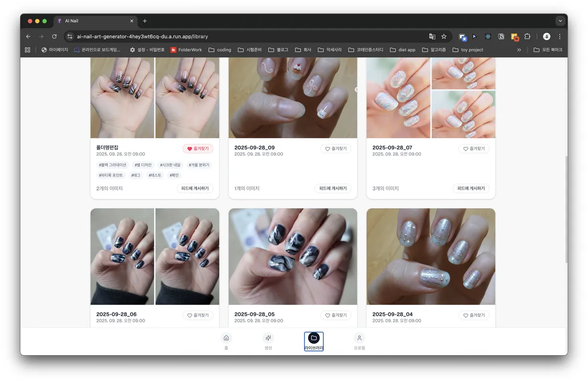The image size is (588, 382).
Task: Open the 생성 generate sparkle icon
Action: click(x=268, y=338)
